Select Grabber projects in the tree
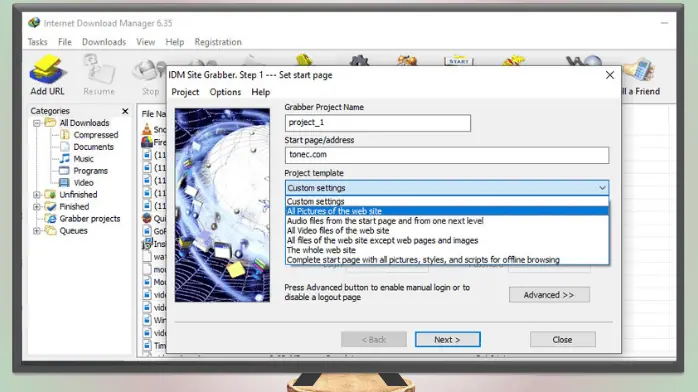 click(89, 218)
